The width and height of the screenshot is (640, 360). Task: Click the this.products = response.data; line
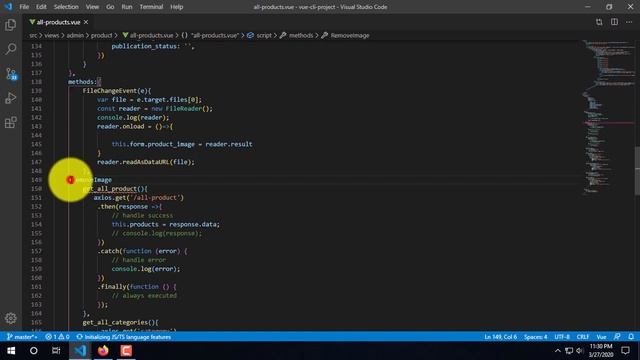click(166, 224)
